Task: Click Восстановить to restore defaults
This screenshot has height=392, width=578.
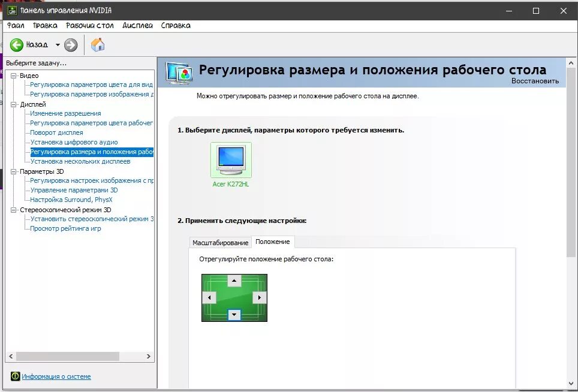Action: (x=535, y=81)
